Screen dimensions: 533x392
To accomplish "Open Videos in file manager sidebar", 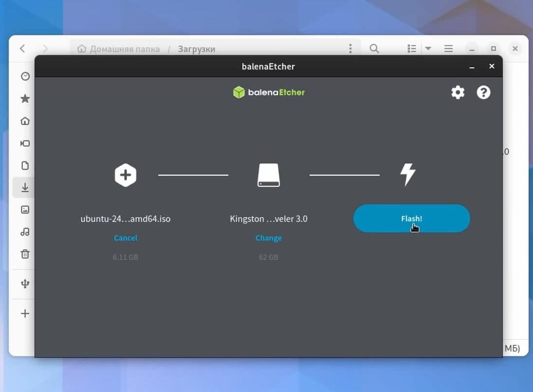I will [25, 143].
